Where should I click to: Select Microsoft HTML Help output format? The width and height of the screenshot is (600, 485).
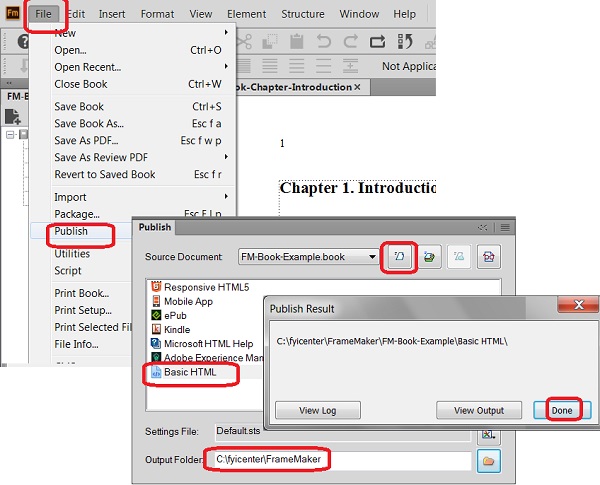202,343
